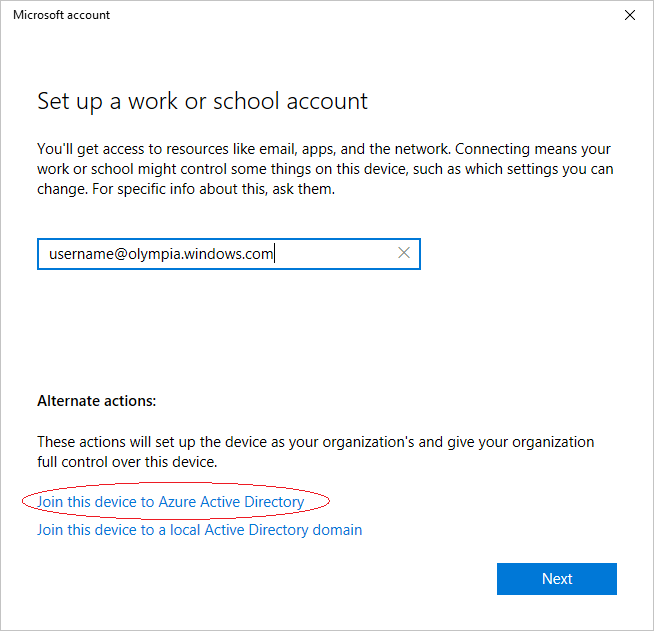Click into the work or school email field

pos(229,254)
